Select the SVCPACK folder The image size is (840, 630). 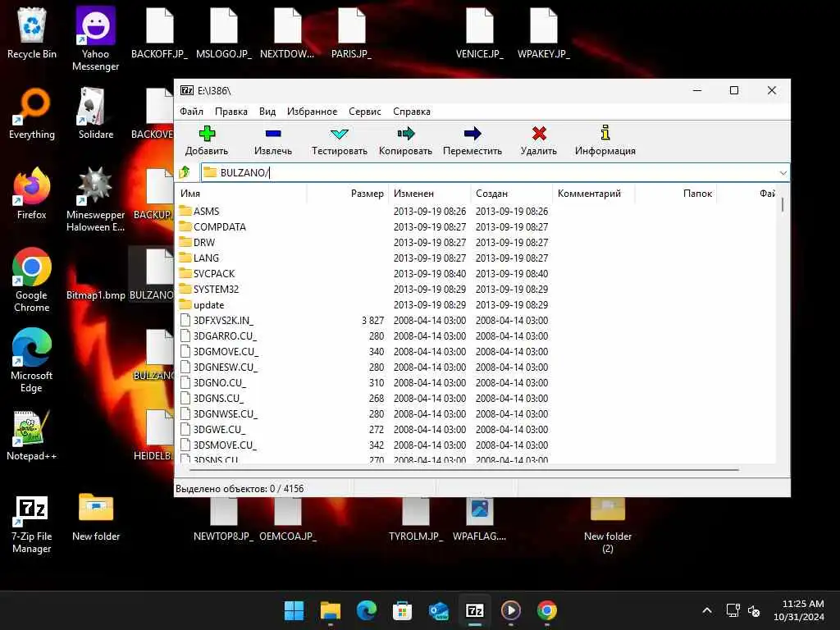click(214, 273)
